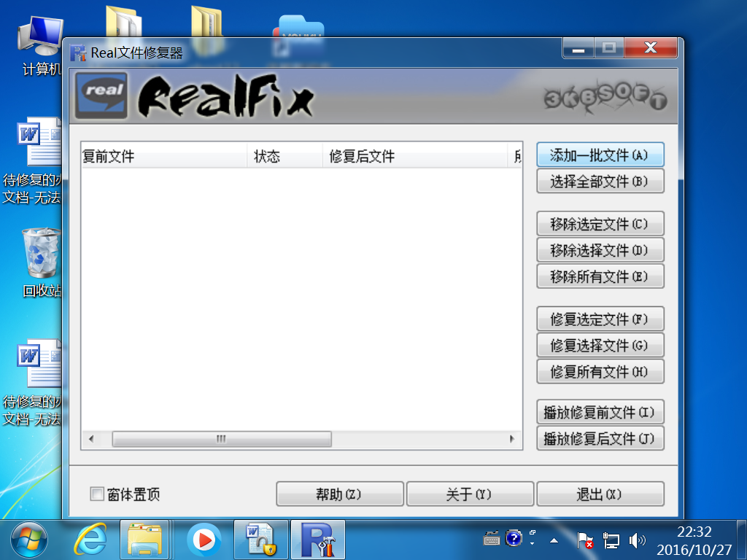The image size is (747, 560).
Task: Click 退出(X) exit button
Action: (x=600, y=494)
